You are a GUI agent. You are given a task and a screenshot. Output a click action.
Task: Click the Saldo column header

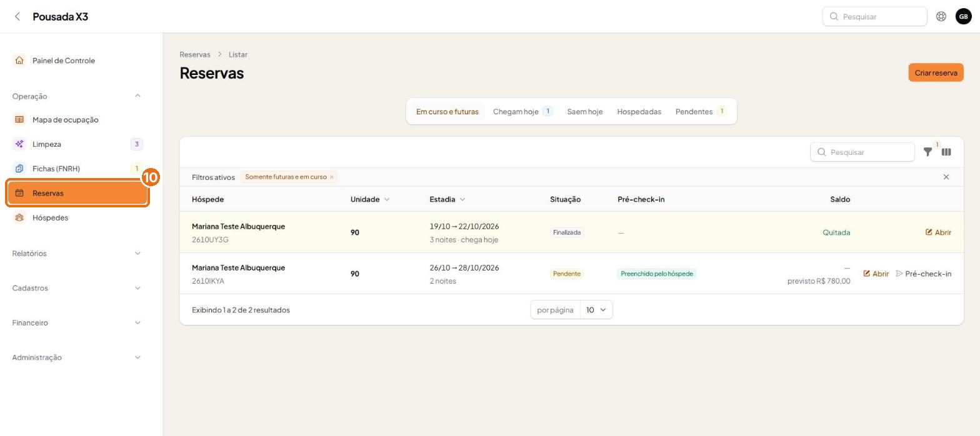pos(840,199)
